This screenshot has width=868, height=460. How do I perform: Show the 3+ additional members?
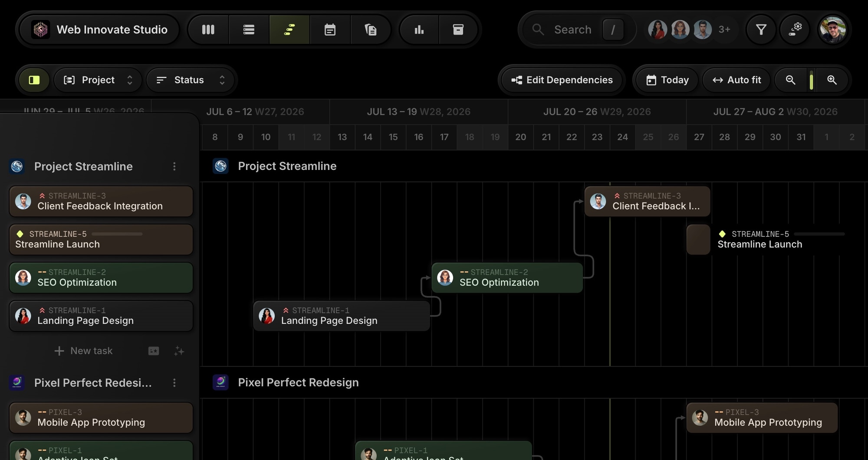coord(724,29)
